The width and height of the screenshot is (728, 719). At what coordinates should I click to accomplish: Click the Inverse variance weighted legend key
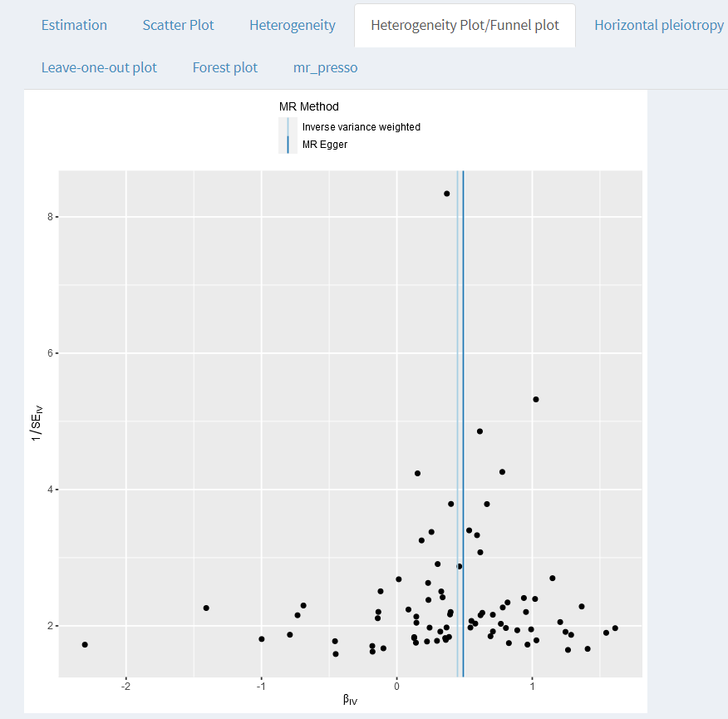(x=288, y=127)
